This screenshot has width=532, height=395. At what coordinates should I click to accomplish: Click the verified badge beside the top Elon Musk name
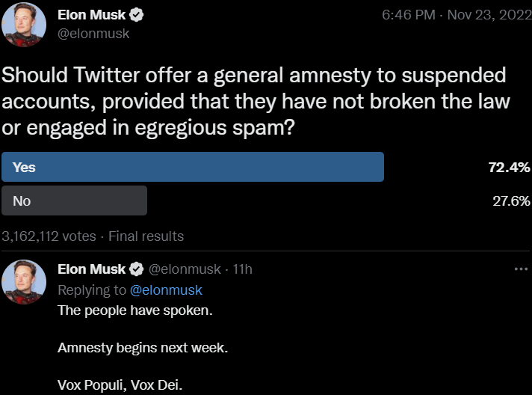(x=137, y=16)
